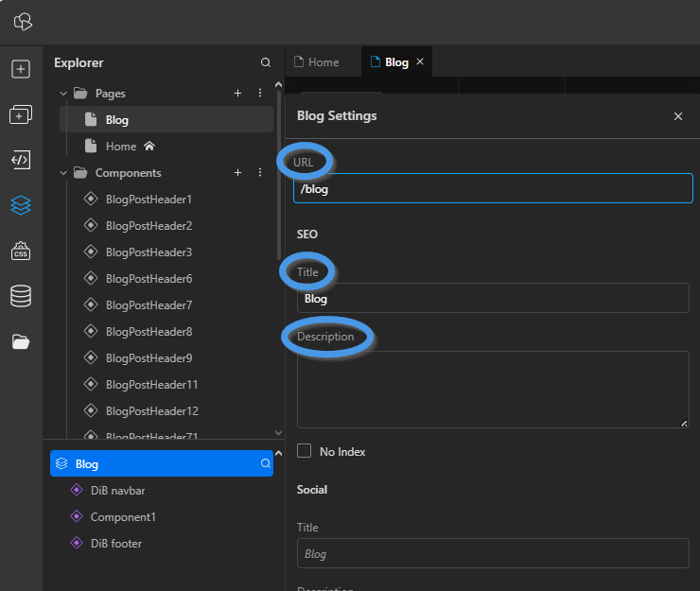Click the Pages folder label

(x=111, y=94)
